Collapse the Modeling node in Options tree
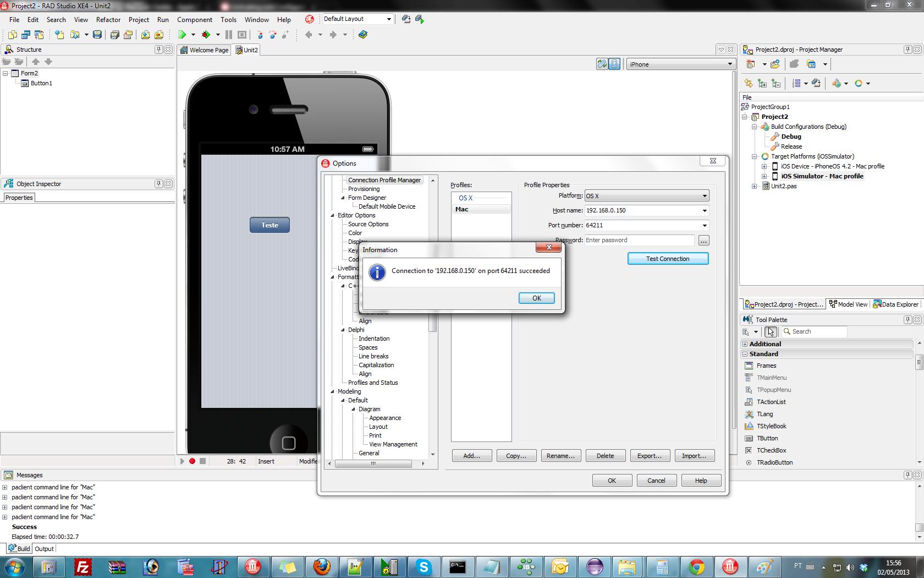The image size is (924, 578). point(332,391)
